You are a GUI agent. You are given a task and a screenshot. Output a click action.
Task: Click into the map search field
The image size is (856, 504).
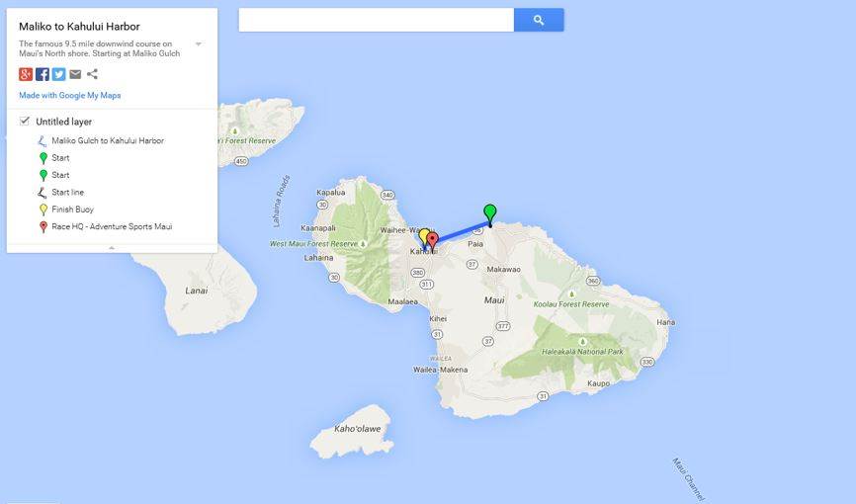[x=376, y=20]
